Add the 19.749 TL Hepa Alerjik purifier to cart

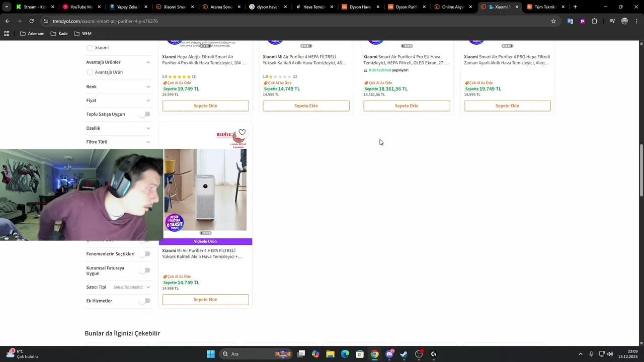205,106
